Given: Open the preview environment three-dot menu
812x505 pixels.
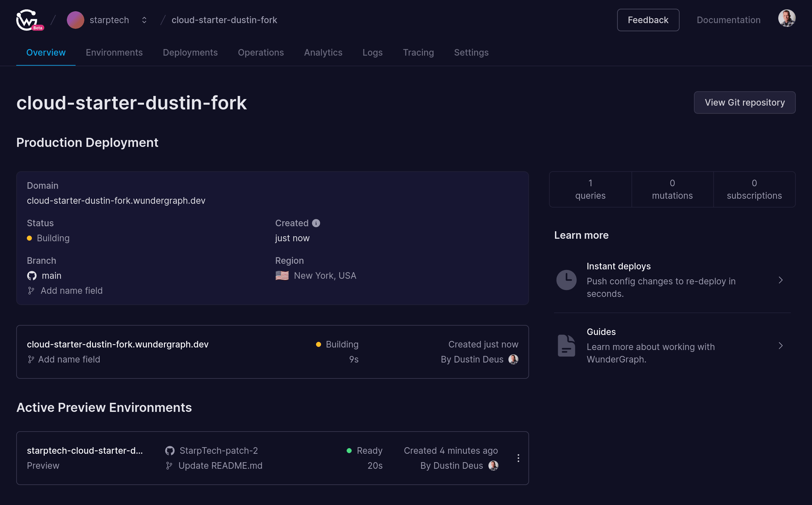Looking at the screenshot, I should (518, 458).
